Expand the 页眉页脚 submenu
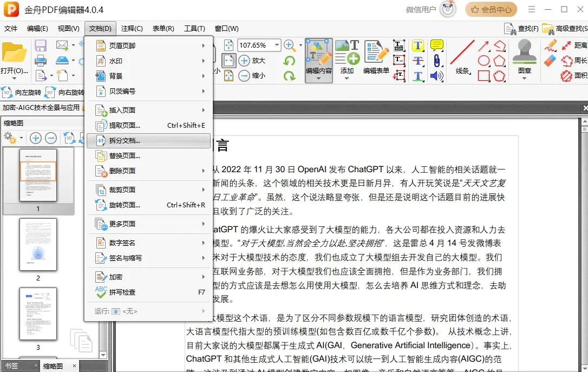The width and height of the screenshot is (588, 372). click(149, 45)
